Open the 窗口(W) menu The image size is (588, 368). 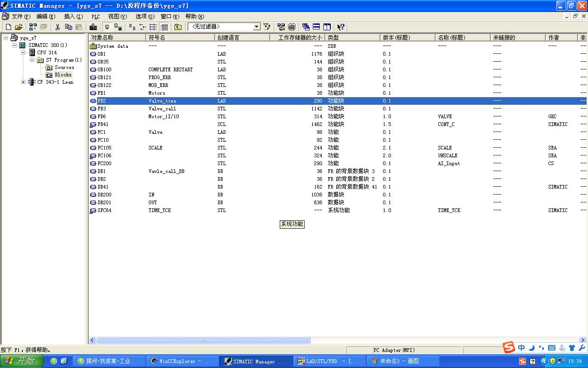[x=170, y=17]
